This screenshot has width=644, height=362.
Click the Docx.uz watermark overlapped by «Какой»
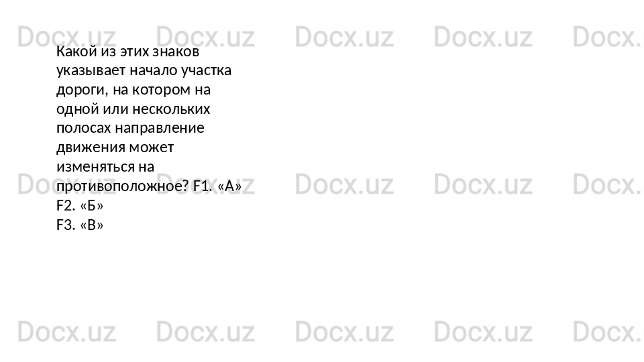66,37
